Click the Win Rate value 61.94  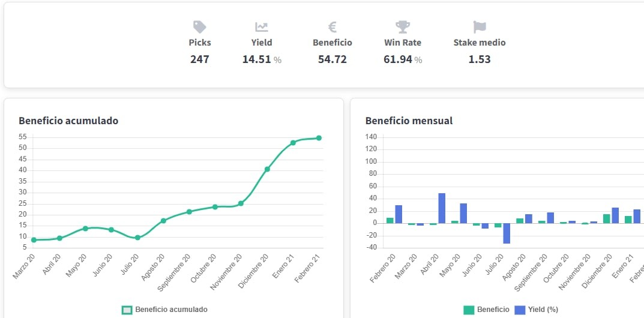point(397,59)
